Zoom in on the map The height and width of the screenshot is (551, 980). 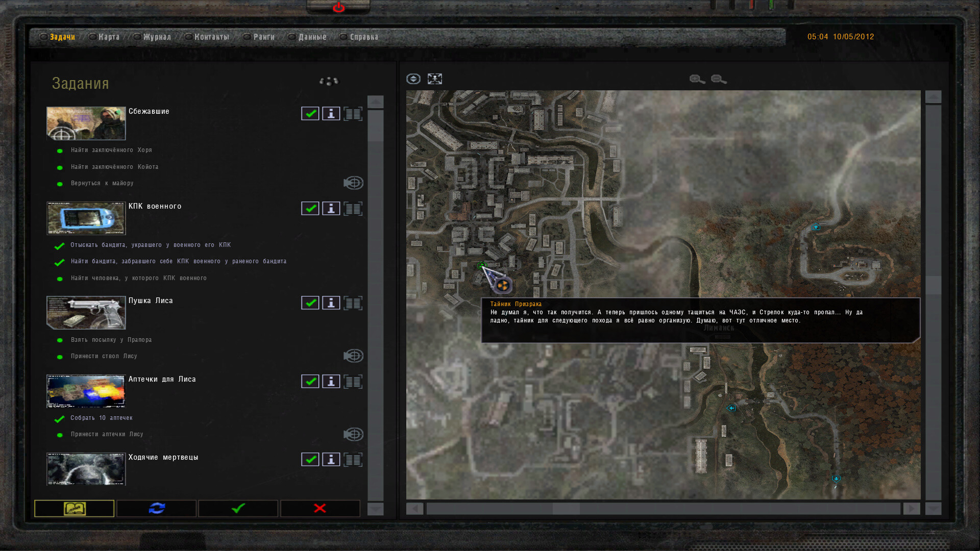click(697, 79)
